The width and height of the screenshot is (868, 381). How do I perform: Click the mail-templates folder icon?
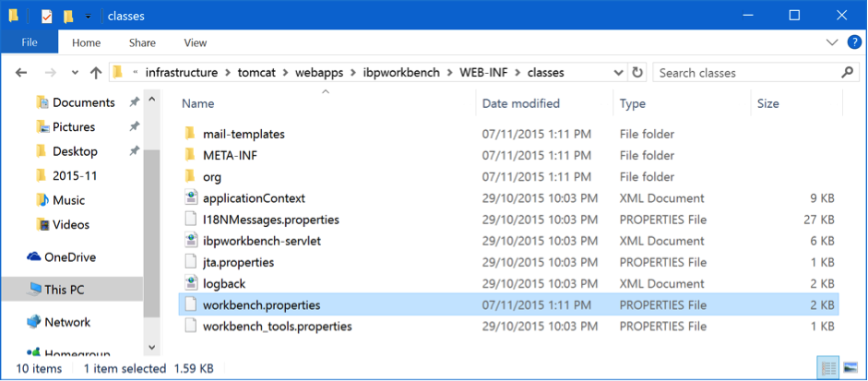[190, 134]
